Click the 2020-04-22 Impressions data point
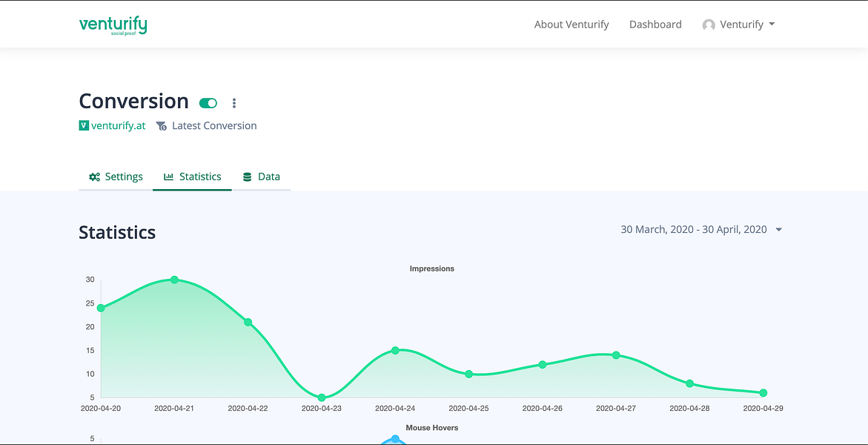This screenshot has width=868, height=445. [248, 323]
